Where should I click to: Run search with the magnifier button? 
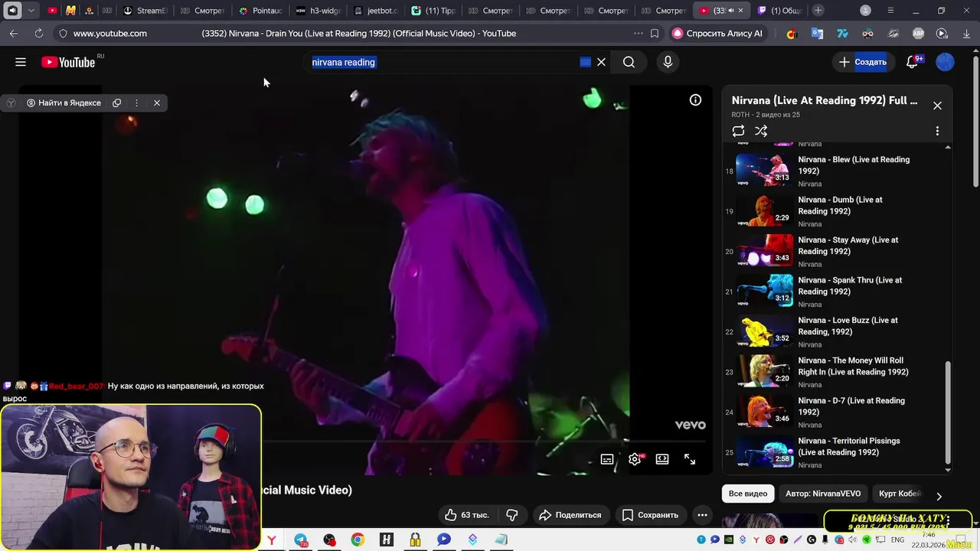(x=629, y=62)
